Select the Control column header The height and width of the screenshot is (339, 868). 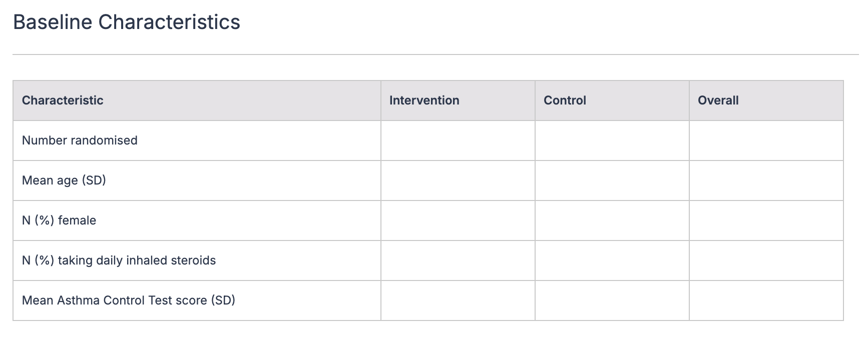pos(565,100)
